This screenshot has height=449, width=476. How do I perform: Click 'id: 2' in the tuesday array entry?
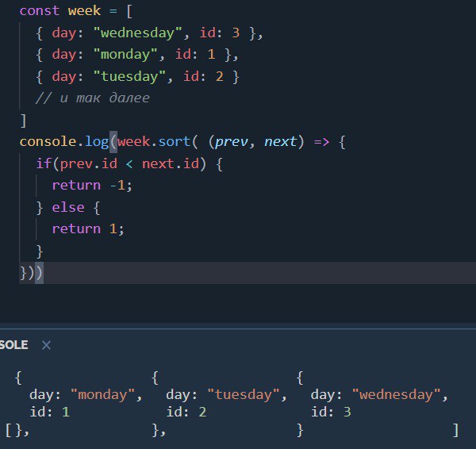[x=203, y=76]
